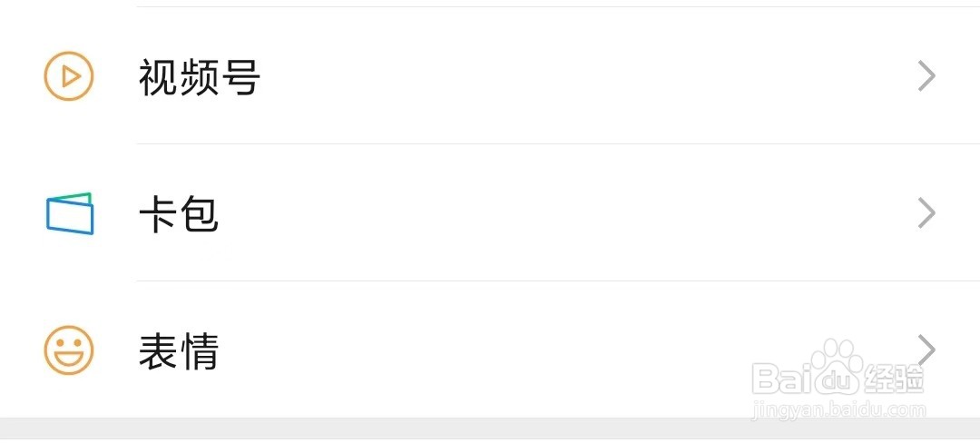Viewport: 980px width, 443px height.
Task: Click the 经验 characters in the watermark
Action: click(895, 379)
